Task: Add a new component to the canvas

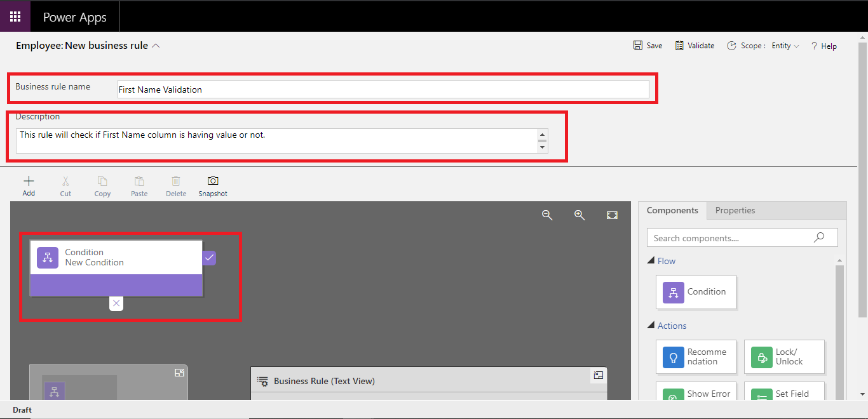Action: coord(29,185)
